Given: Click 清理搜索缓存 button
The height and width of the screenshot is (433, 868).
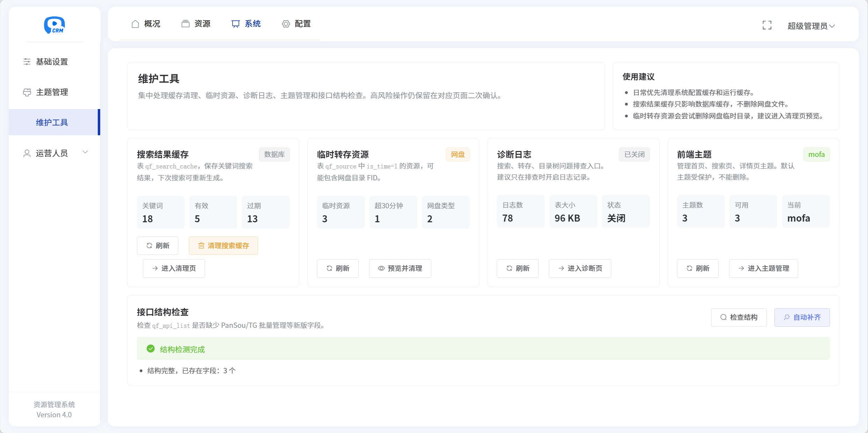Looking at the screenshot, I should [223, 246].
